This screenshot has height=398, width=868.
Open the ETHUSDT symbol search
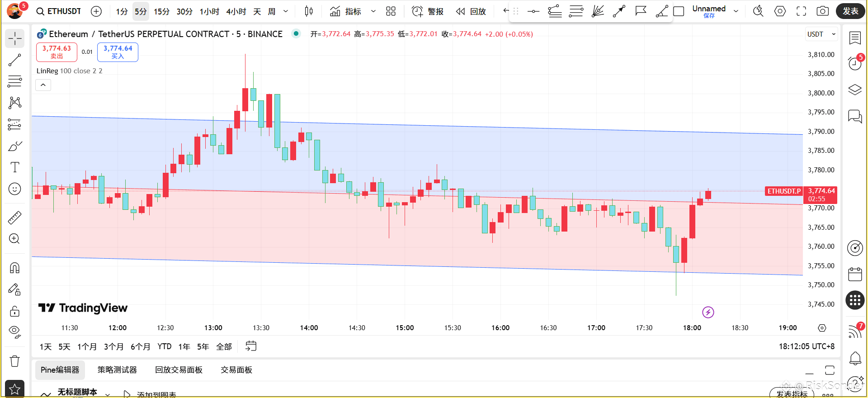click(58, 11)
